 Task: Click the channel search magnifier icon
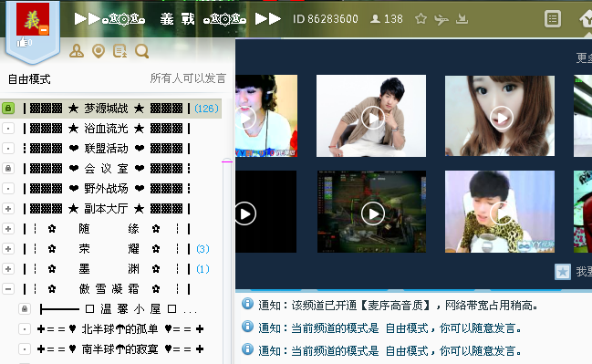pyautogui.click(x=142, y=51)
